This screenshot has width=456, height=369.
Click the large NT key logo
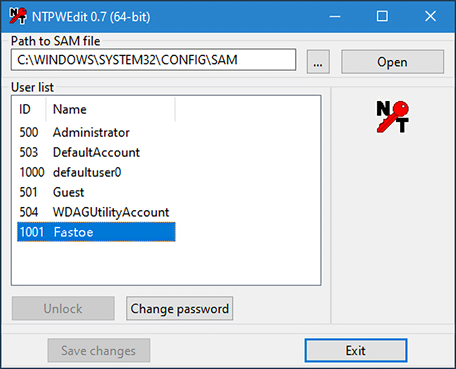[392, 117]
